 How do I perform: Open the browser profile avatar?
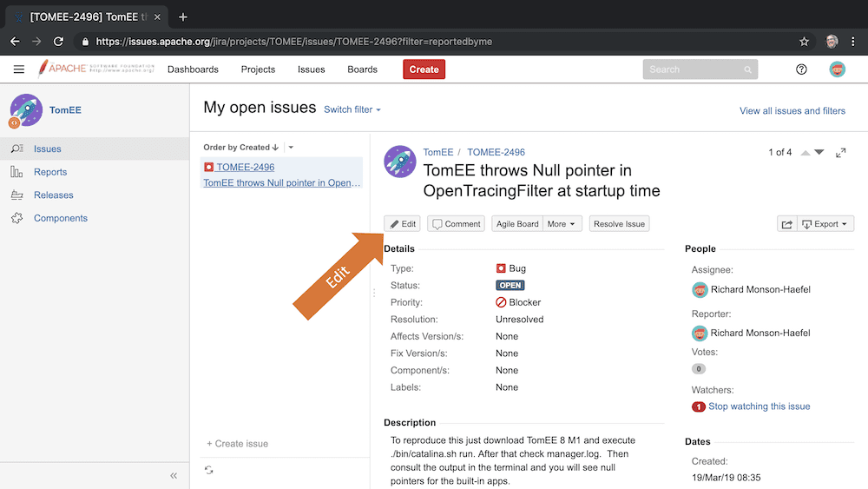pyautogui.click(x=832, y=42)
